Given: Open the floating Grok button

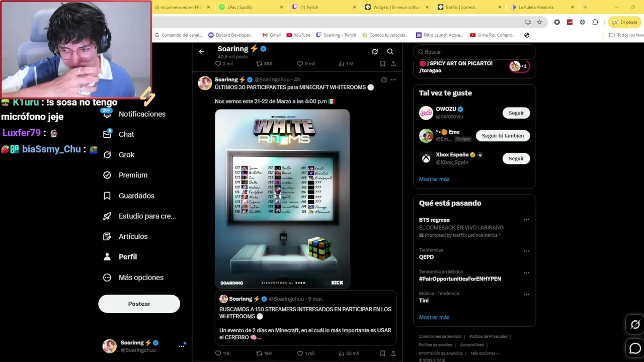Looking at the screenshot, I should pyautogui.click(x=635, y=325).
